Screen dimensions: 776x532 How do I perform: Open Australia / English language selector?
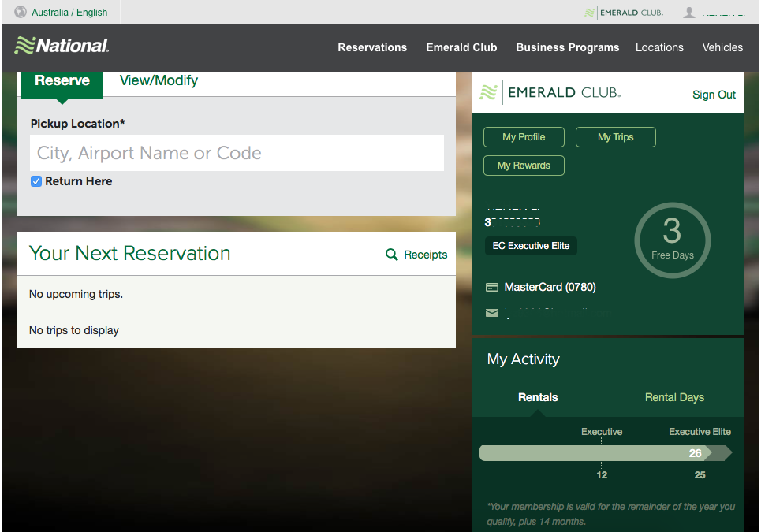pyautogui.click(x=69, y=13)
